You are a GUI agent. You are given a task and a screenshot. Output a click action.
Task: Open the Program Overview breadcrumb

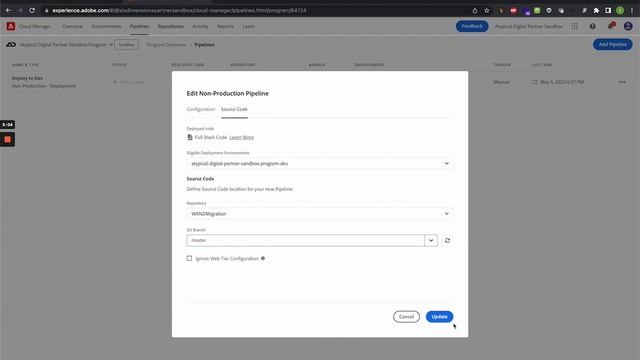pyautogui.click(x=166, y=44)
